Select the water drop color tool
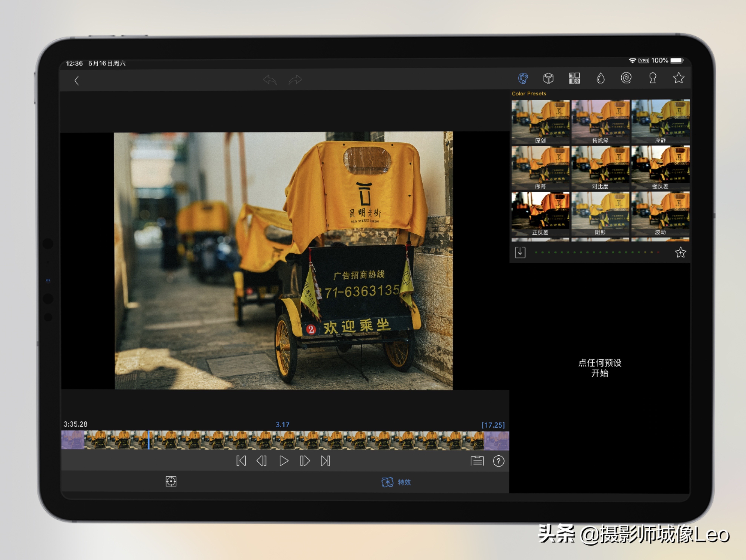The image size is (746, 560). coord(600,79)
